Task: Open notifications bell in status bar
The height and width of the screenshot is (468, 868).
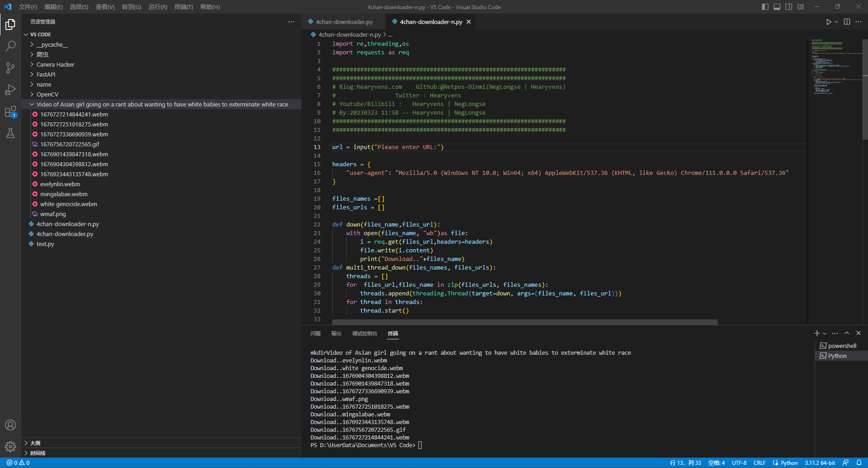Action: pos(859,463)
